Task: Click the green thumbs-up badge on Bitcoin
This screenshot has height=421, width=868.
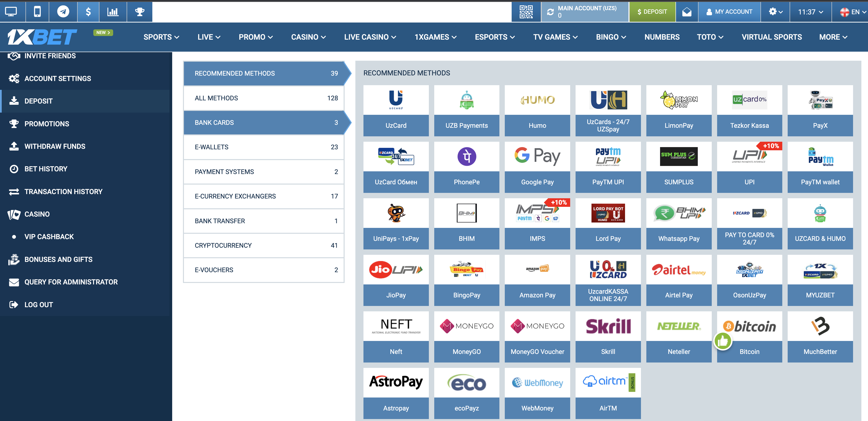Action: [723, 341]
